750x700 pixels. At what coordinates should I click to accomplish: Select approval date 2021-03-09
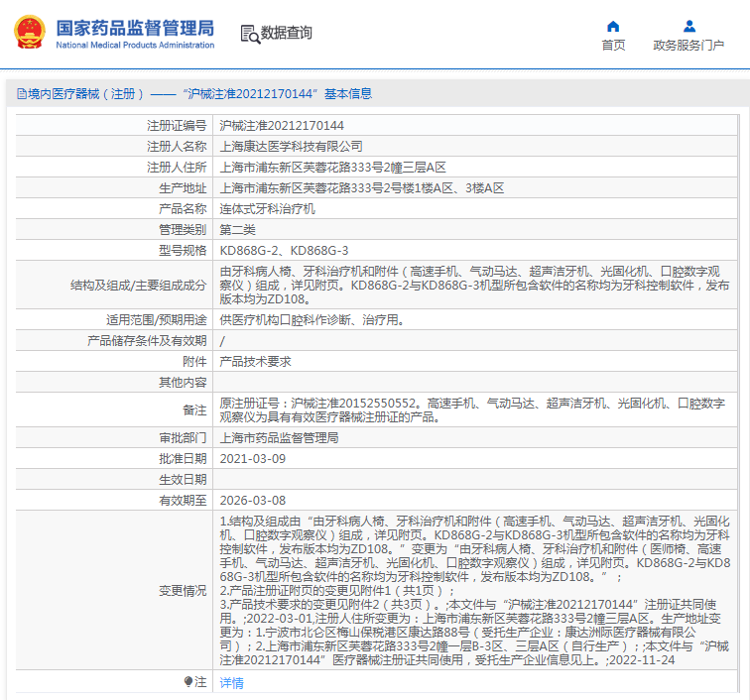[x=253, y=459]
